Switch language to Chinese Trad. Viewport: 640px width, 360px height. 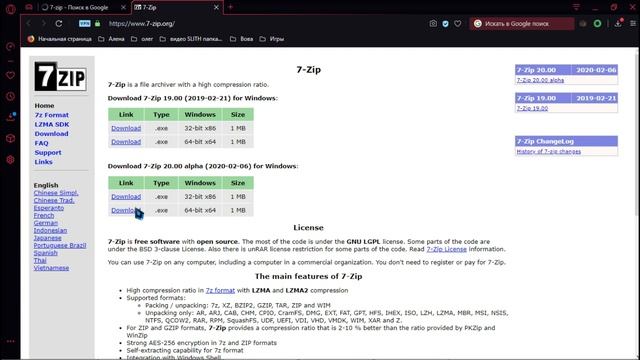click(x=54, y=200)
